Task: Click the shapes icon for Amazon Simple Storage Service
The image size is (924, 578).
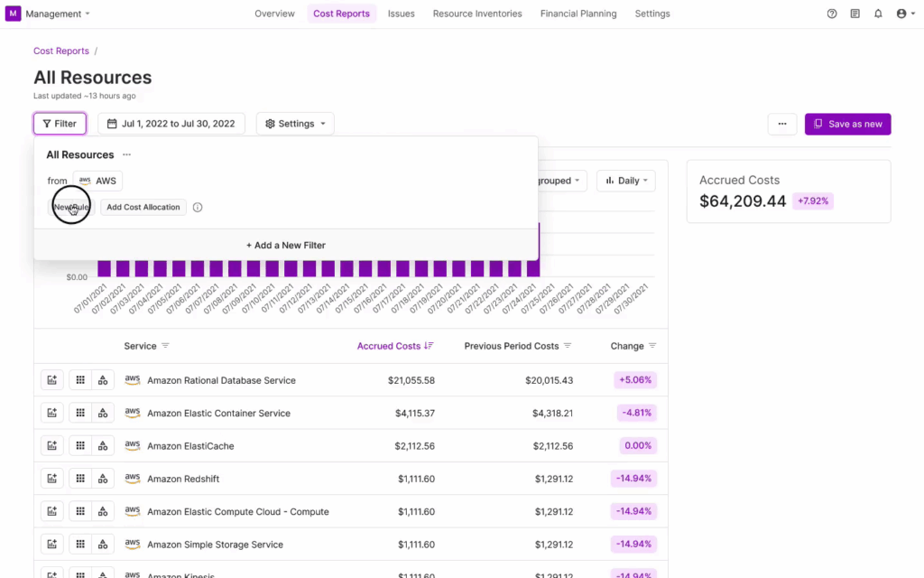Action: click(x=103, y=545)
